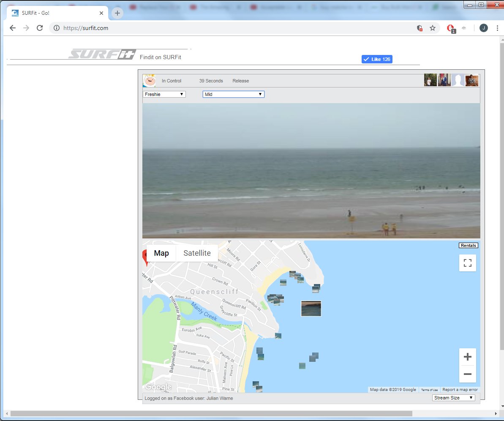Click the browser forward arrow
Screen dimensions: 504x421
coord(26,28)
